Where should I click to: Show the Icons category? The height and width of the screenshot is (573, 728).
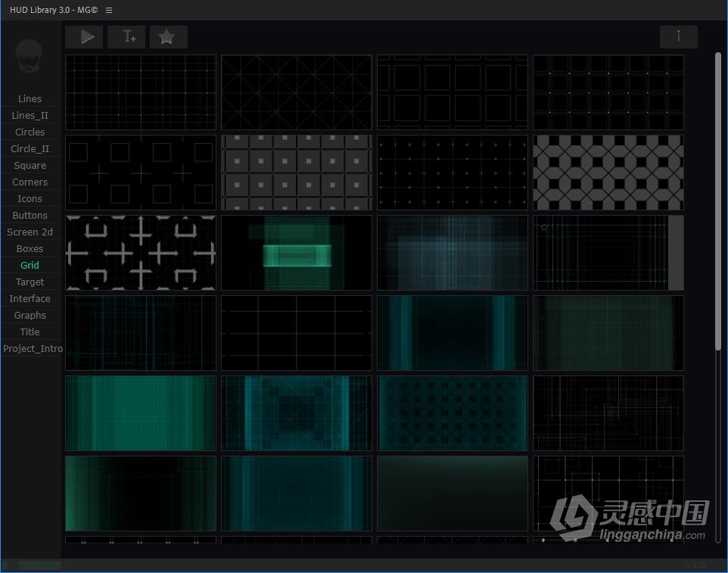30,199
